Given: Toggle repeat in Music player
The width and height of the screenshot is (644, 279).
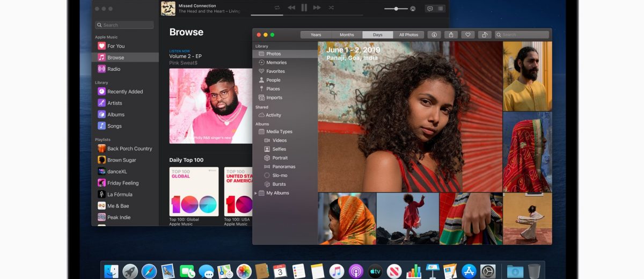Looking at the screenshot, I should (277, 8).
